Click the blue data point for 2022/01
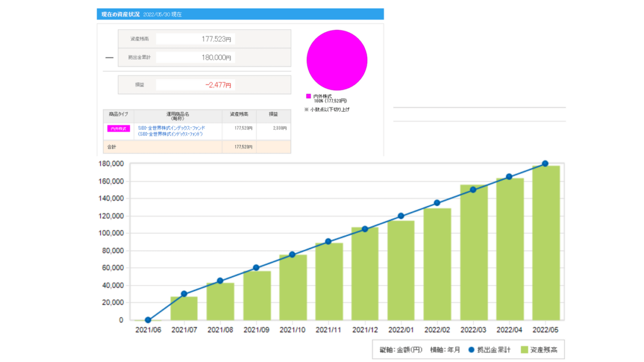 [401, 216]
